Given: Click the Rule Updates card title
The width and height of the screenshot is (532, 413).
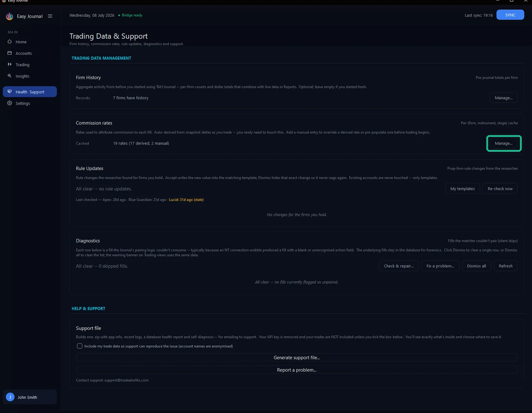Looking at the screenshot, I should pos(90,168).
